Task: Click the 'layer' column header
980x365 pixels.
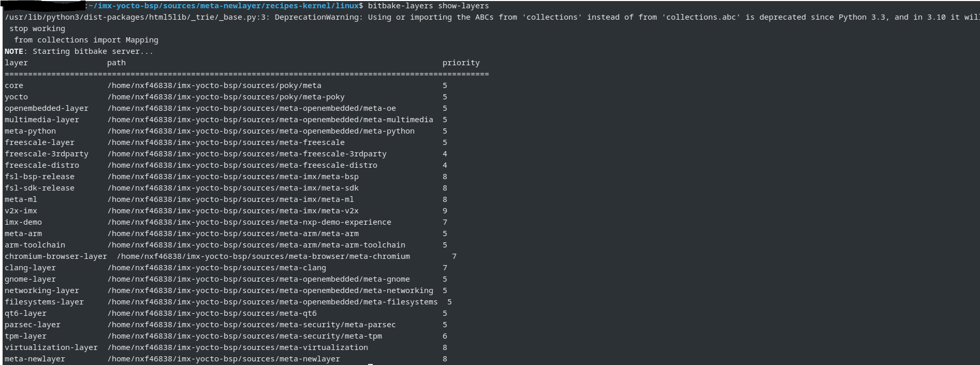Action: click(x=16, y=63)
